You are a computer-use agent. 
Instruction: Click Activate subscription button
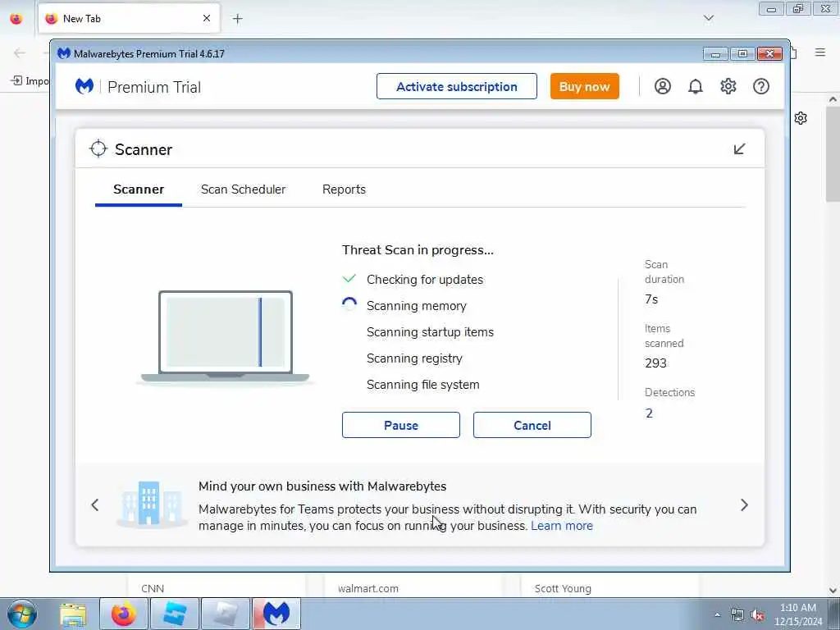457,87
